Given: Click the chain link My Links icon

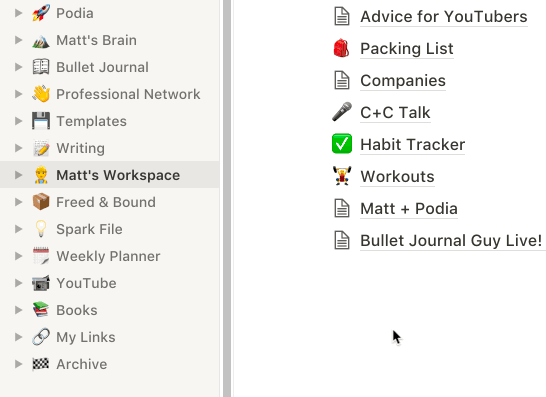Looking at the screenshot, I should point(41,337).
